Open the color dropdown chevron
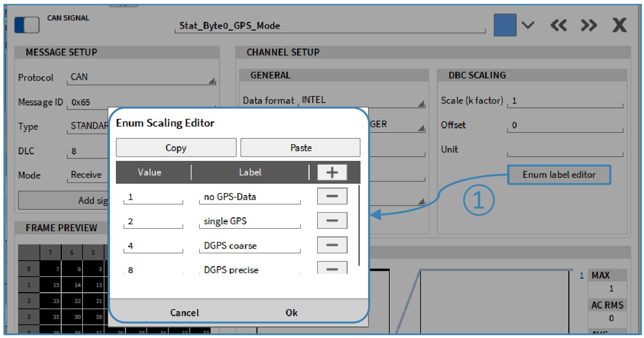644x338 pixels. tap(528, 25)
